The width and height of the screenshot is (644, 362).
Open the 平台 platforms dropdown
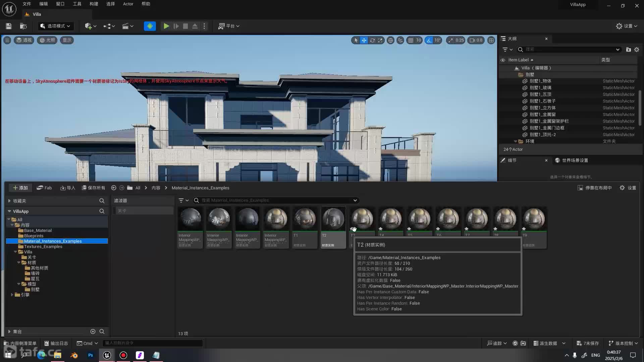click(229, 26)
